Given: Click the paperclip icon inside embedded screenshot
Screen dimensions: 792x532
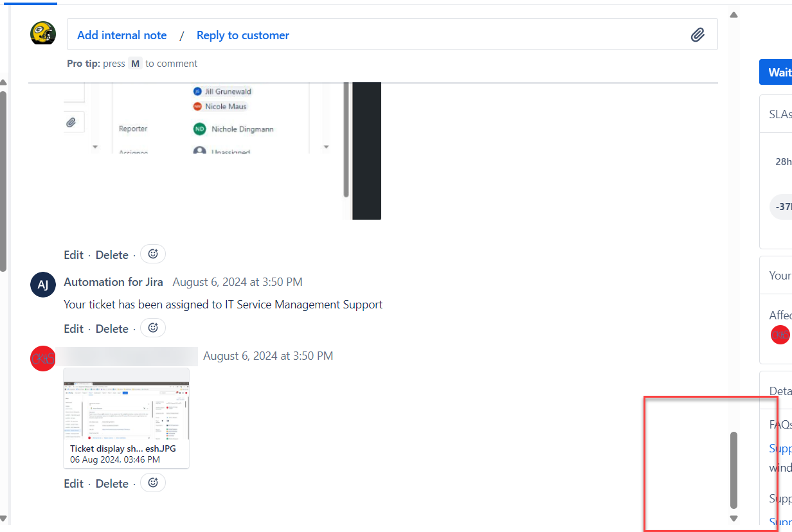Looking at the screenshot, I should (71, 121).
